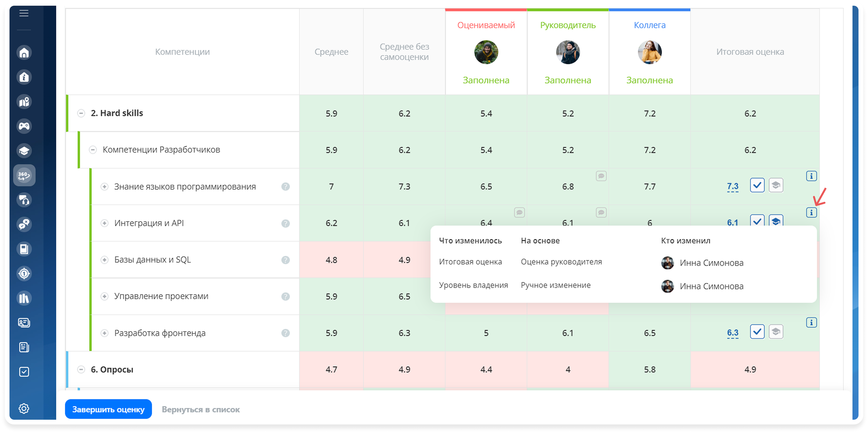This screenshot has width=868, height=433.
Task: Open settings gear in sidebar
Action: pos(24,408)
